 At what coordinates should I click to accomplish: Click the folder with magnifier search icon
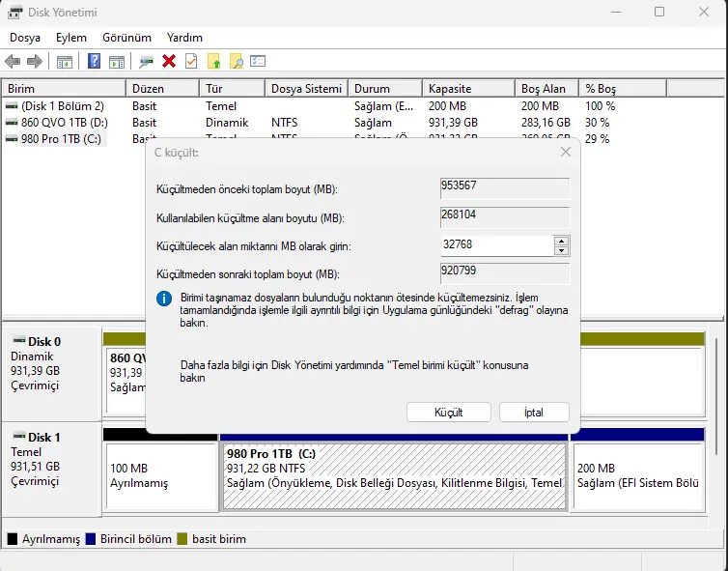pos(236,61)
